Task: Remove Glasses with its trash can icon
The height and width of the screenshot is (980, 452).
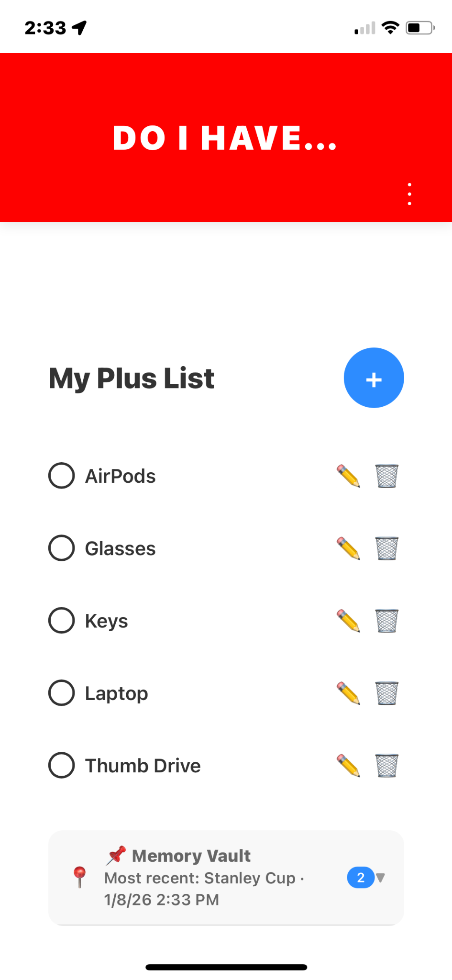Action: 386,548
